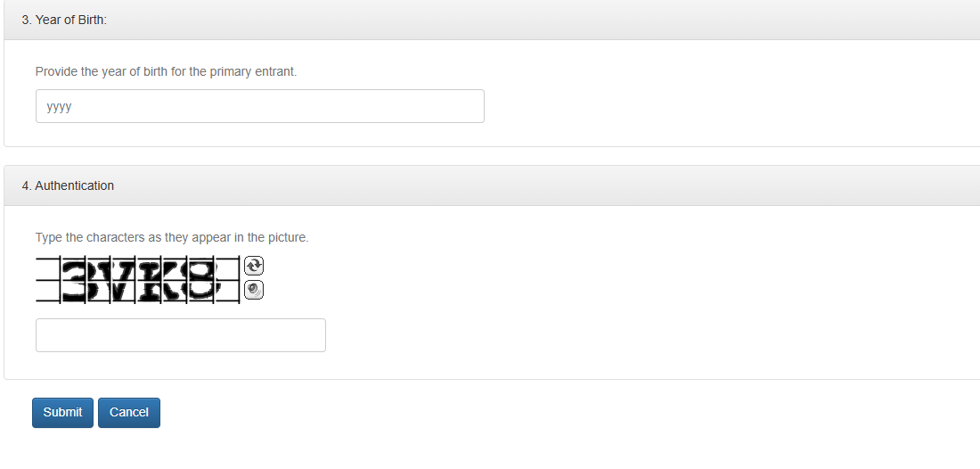Click the right end of the CAPTCHA text box

point(314,335)
